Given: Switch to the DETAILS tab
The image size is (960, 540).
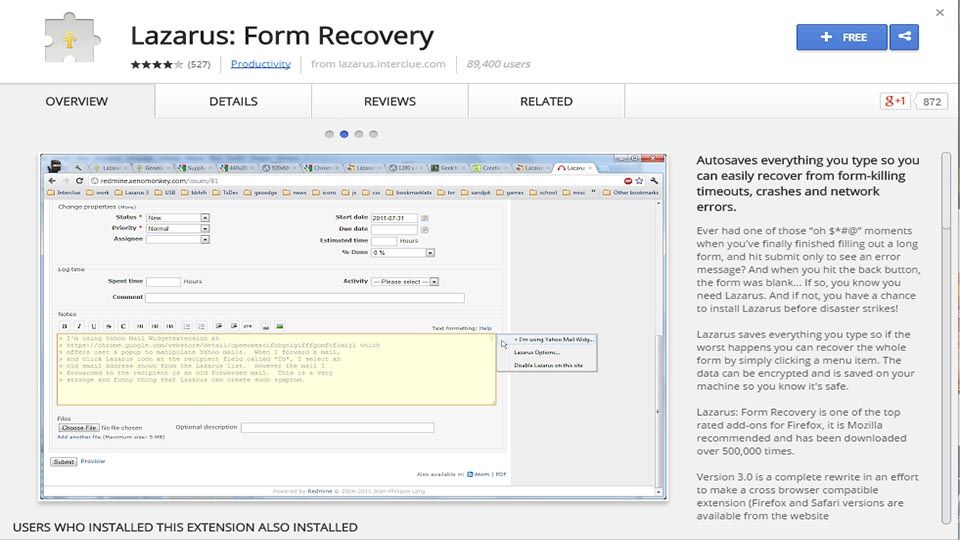Looking at the screenshot, I should tap(233, 101).
